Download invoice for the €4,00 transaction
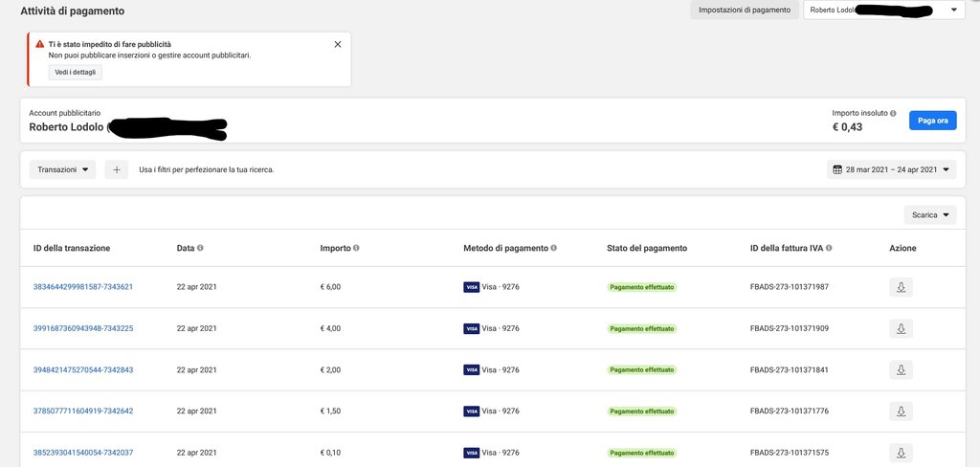The width and height of the screenshot is (980, 467). point(900,328)
